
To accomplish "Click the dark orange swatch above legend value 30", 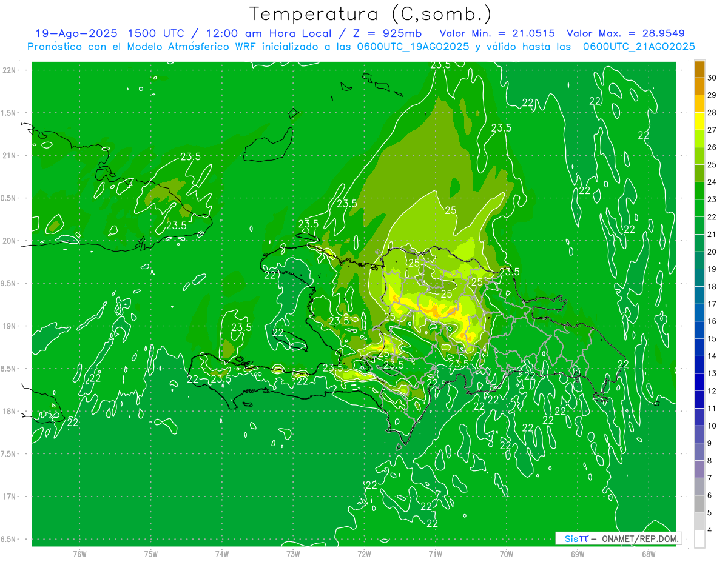I will point(699,69).
